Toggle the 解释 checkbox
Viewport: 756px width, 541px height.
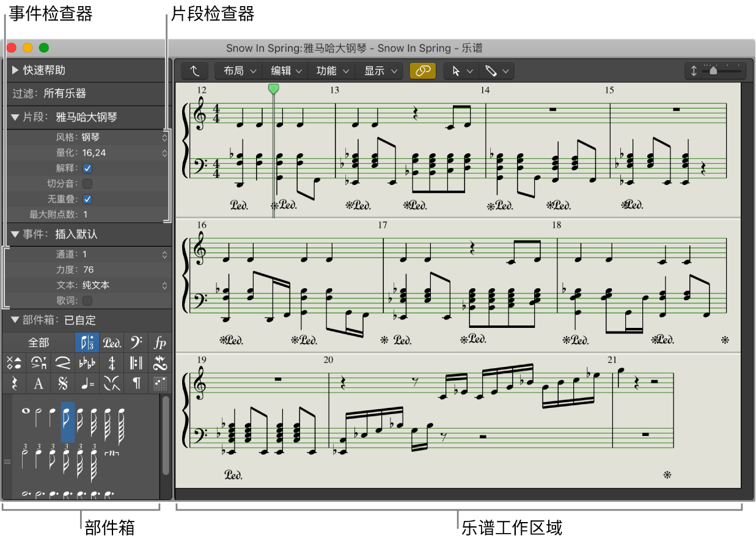point(87,169)
